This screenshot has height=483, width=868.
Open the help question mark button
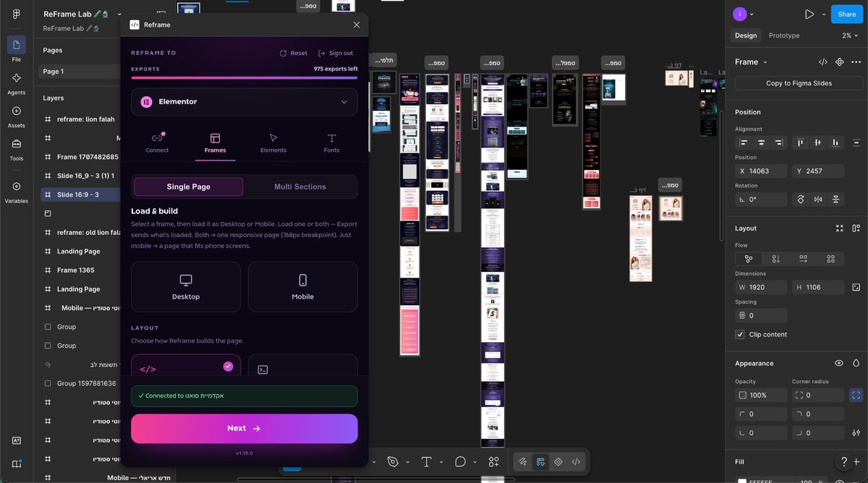pyautogui.click(x=843, y=461)
